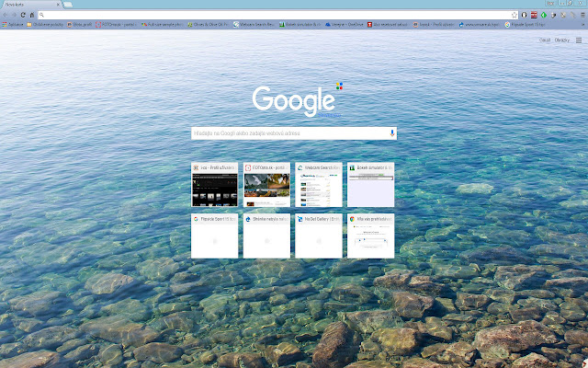Open the first thumbnail showing a dark photo gallery
This screenshot has height=368, width=588.
click(214, 185)
